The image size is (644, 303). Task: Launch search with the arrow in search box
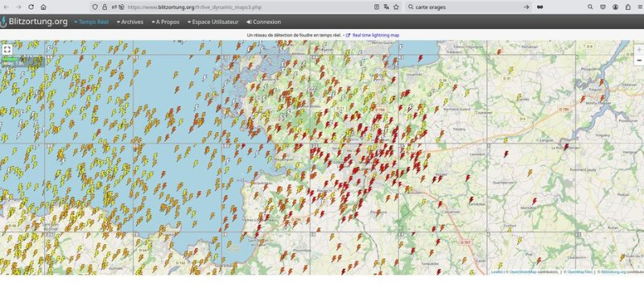coord(526,7)
